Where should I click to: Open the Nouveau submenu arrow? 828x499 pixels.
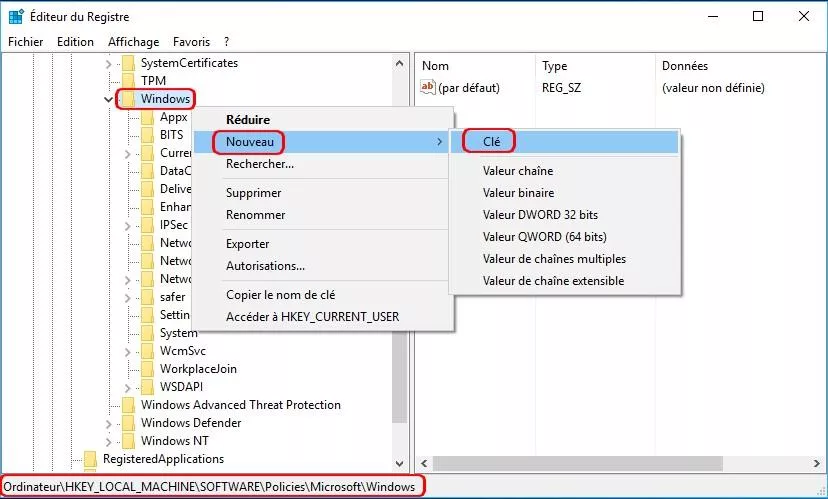coord(439,142)
